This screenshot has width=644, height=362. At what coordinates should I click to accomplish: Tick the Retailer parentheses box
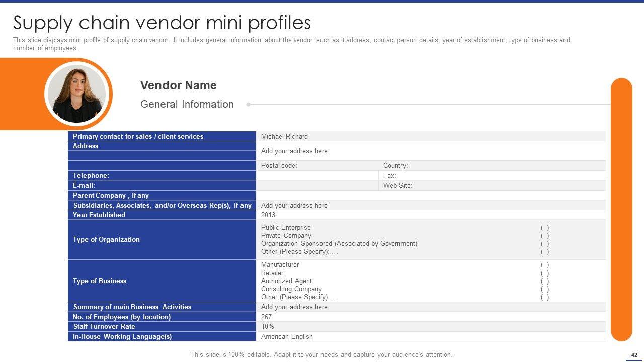pyautogui.click(x=544, y=273)
